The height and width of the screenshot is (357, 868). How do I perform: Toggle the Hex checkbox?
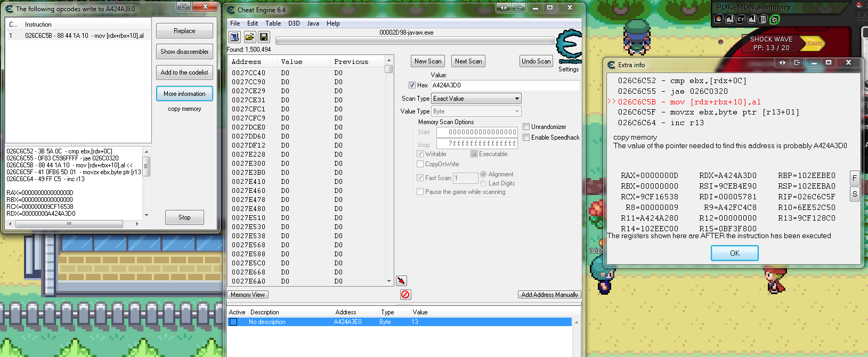tap(412, 85)
